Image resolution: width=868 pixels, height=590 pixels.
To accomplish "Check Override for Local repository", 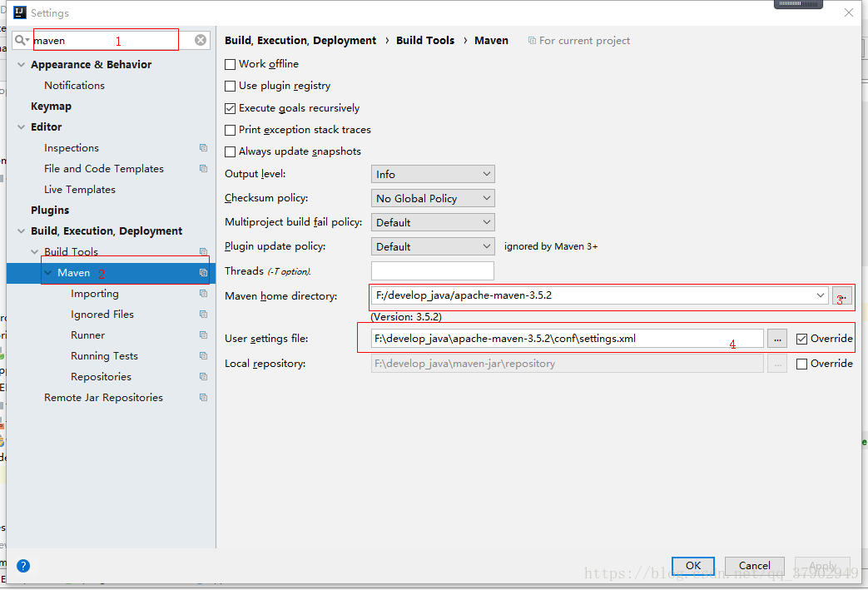I will [801, 364].
